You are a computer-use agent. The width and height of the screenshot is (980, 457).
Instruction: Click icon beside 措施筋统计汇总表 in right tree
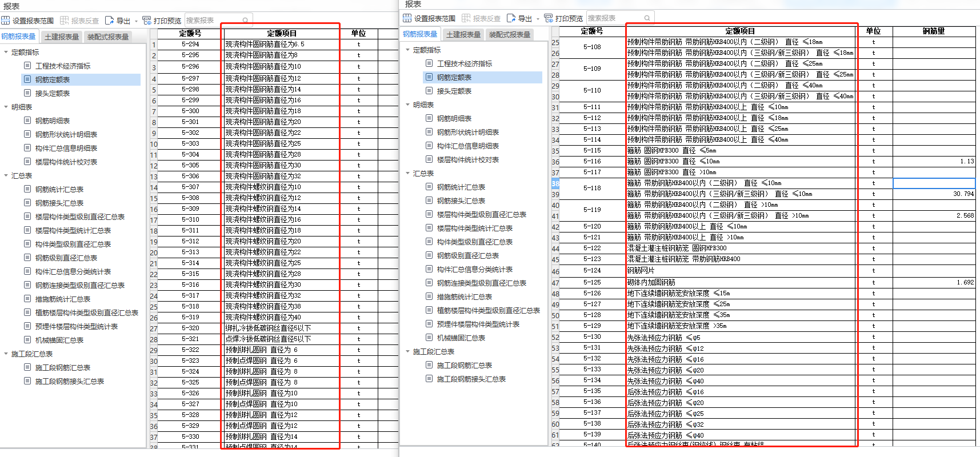[x=429, y=296]
